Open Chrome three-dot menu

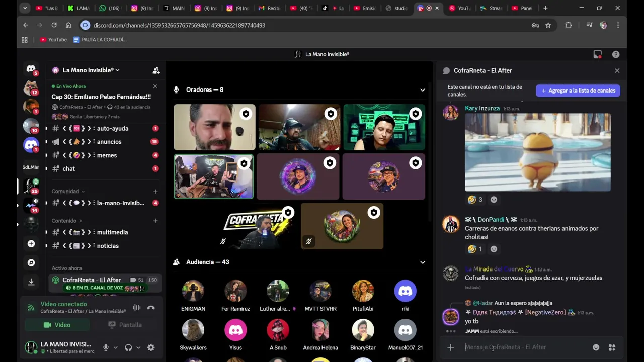(618, 25)
